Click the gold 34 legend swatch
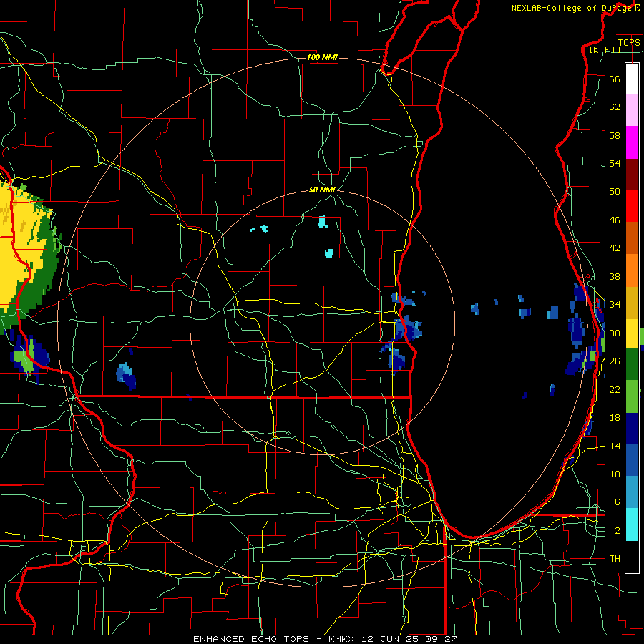644x644 pixels. click(632, 302)
